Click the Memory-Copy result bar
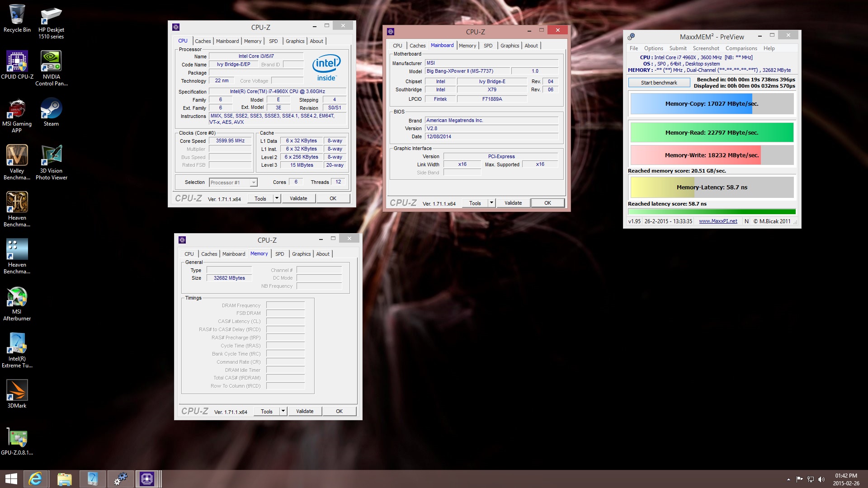 (712, 103)
